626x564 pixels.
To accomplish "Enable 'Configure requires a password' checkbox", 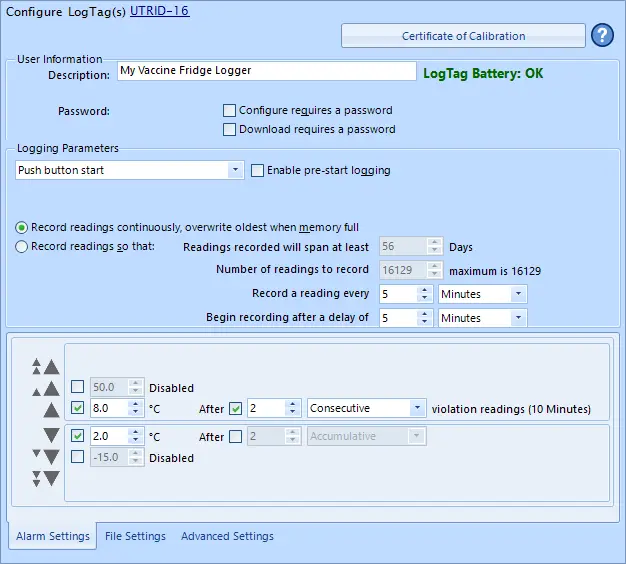I will click(230, 110).
